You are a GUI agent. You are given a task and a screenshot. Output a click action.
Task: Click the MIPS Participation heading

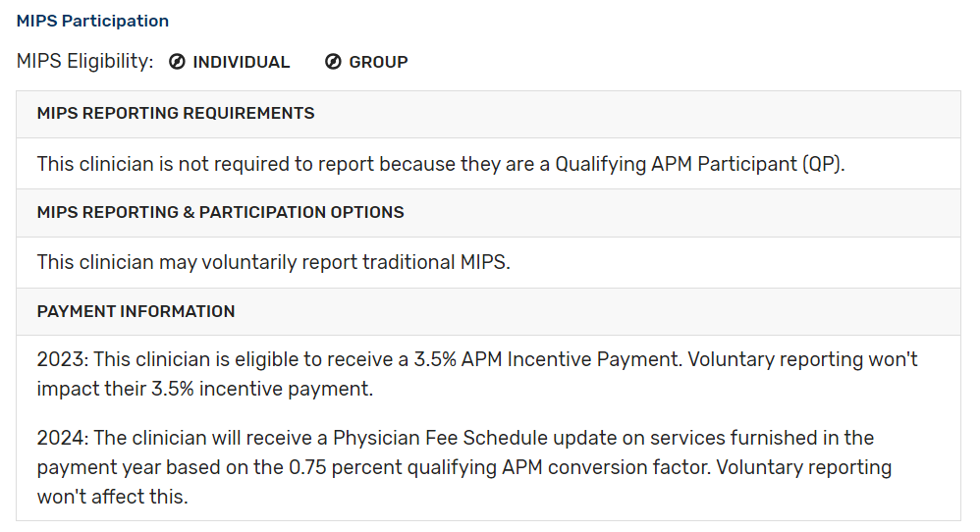tap(92, 21)
